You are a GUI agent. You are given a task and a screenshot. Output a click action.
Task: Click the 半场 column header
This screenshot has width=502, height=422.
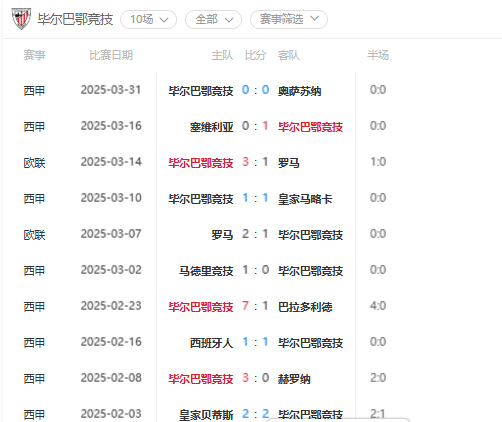[x=378, y=55]
